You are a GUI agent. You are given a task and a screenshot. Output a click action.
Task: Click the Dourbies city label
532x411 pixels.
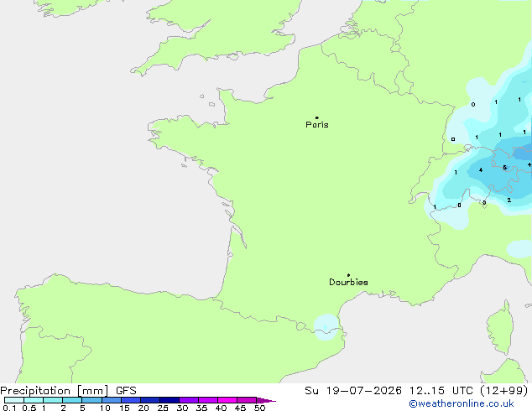click(x=348, y=282)
